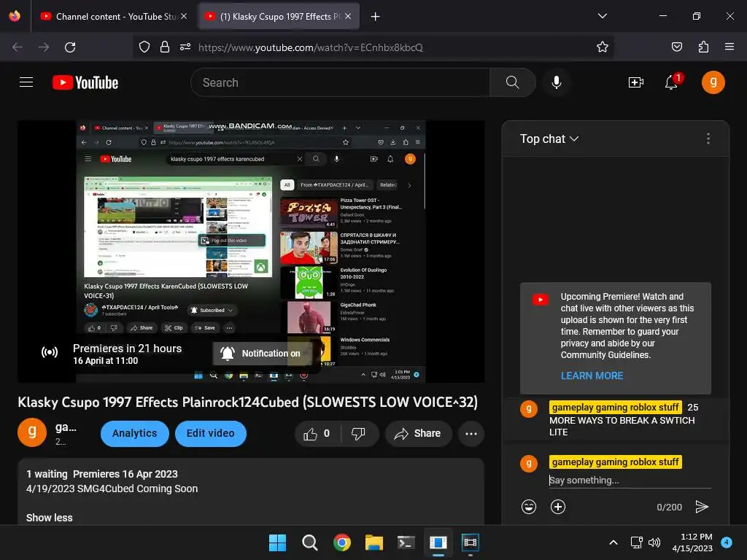Launch Chrome from taskbar

click(342, 542)
